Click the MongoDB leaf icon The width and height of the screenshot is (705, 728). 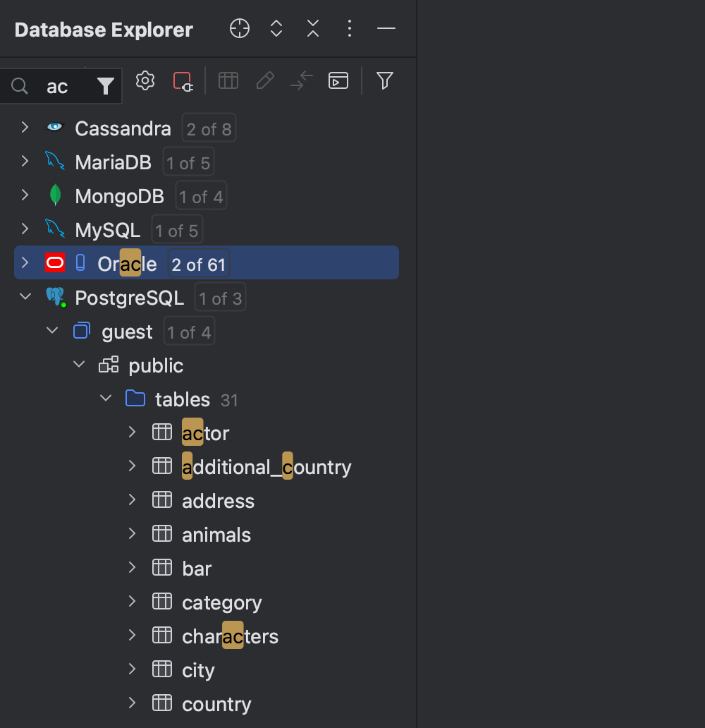pos(54,195)
